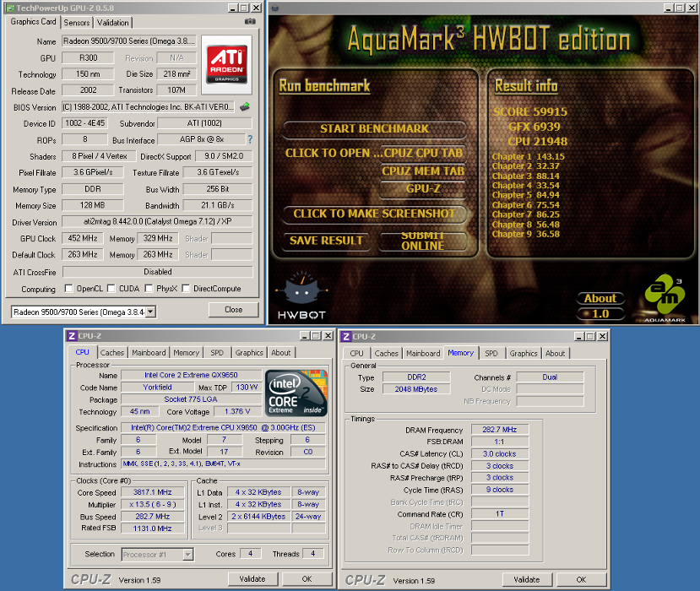
Task: Toggle the DirectCompute checkbox
Action: click(x=186, y=289)
